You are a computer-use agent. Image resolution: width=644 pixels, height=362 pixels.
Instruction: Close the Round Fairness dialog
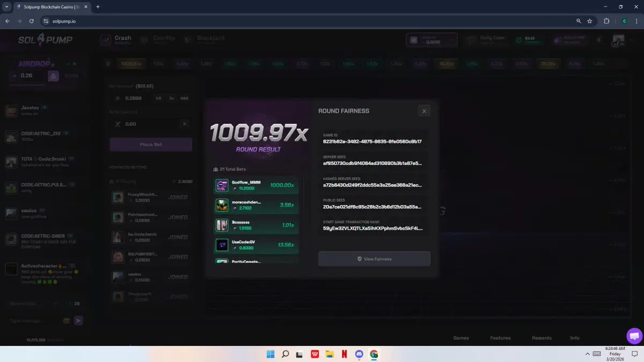(424, 111)
